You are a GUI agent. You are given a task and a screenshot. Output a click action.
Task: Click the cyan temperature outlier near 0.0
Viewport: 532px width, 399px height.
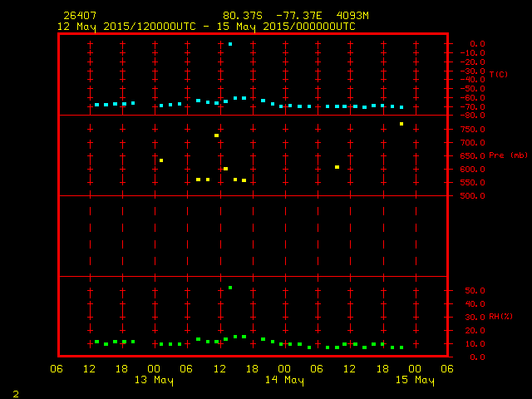click(230, 44)
